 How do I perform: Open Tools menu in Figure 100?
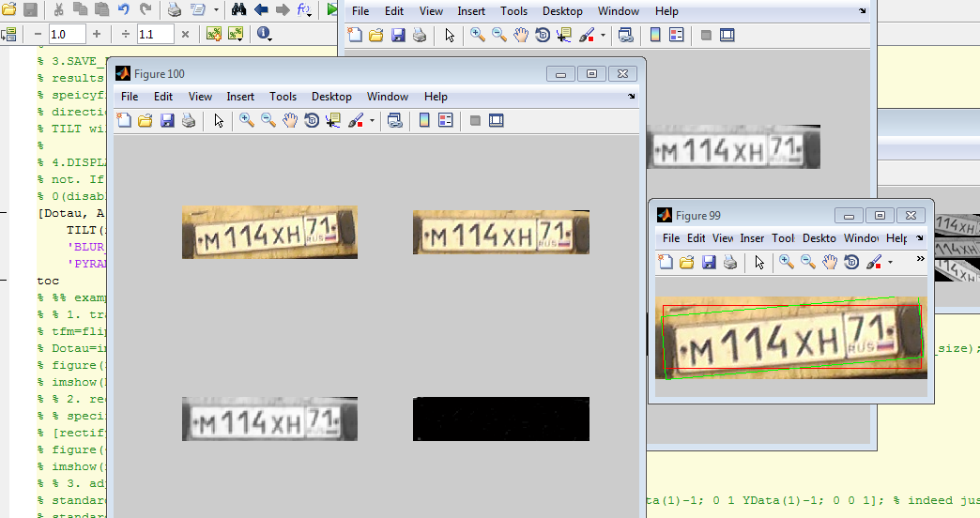283,97
